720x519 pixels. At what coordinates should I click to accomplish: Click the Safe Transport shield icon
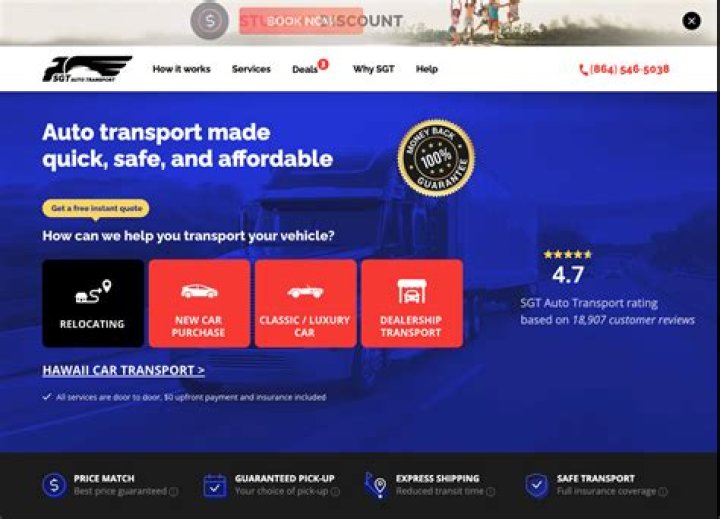click(537, 485)
